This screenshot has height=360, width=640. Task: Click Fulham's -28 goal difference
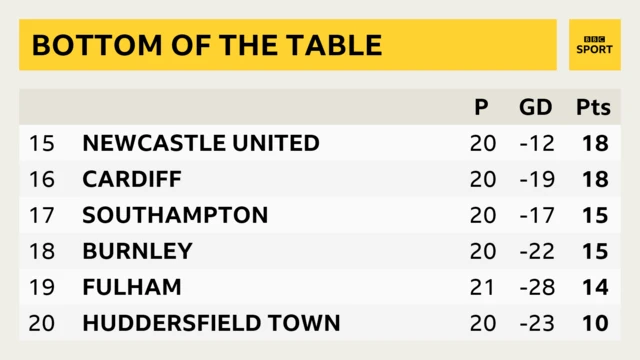pos(537,287)
